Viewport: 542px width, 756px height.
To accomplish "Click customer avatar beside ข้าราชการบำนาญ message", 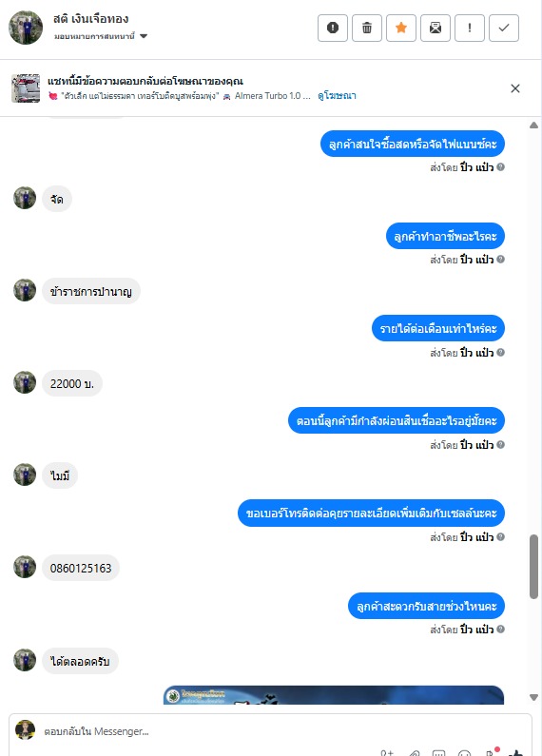I will coord(25,290).
